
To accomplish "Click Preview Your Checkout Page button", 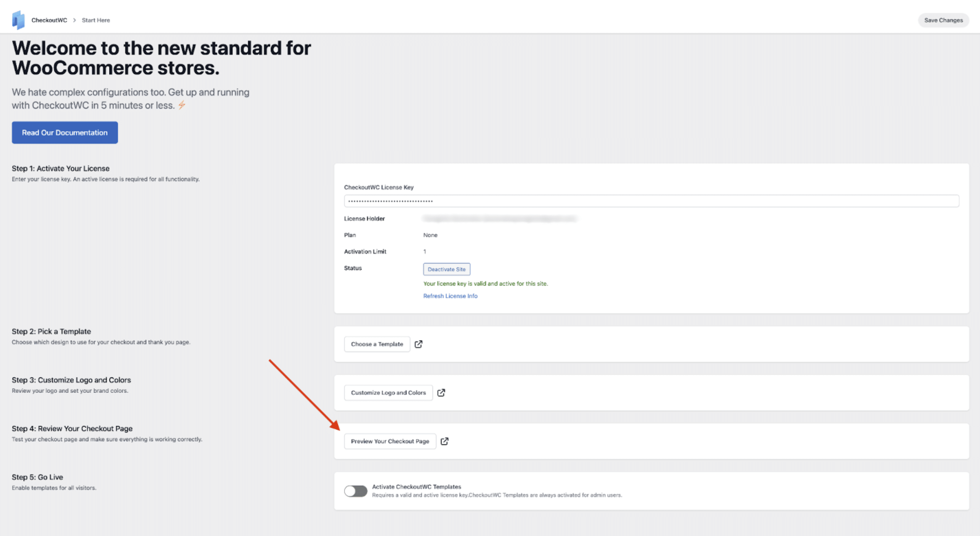I will tap(390, 441).
